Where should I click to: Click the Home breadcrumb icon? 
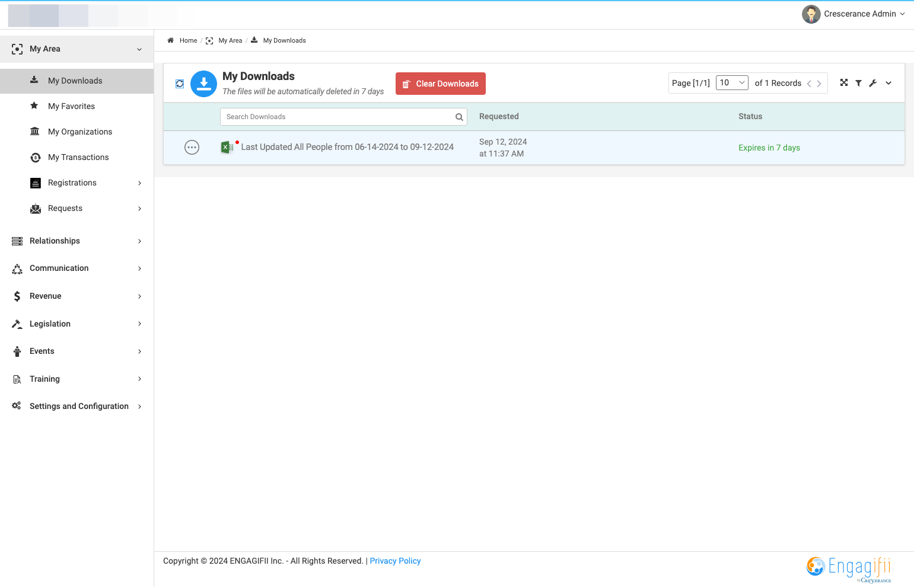click(170, 40)
